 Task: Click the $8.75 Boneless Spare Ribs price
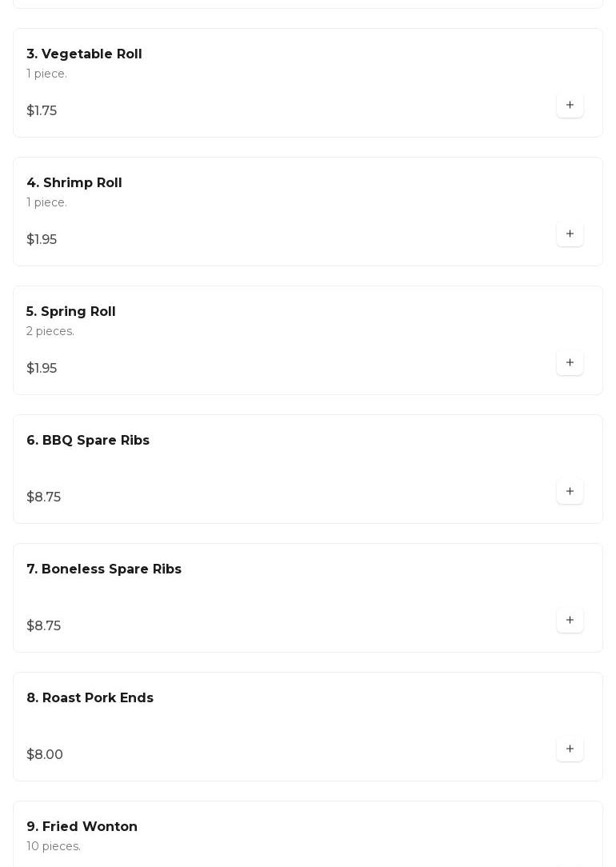(43, 626)
